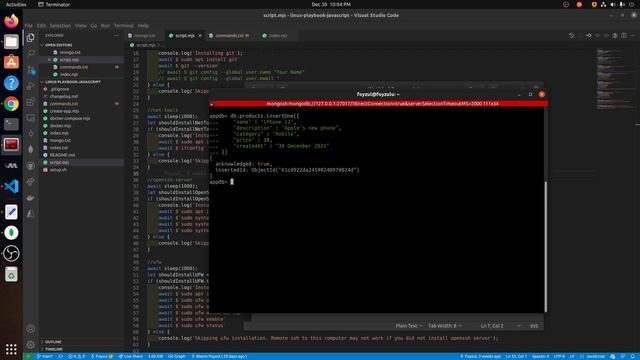Change Spaces: 4 indentation in status bar

(x=540, y=356)
